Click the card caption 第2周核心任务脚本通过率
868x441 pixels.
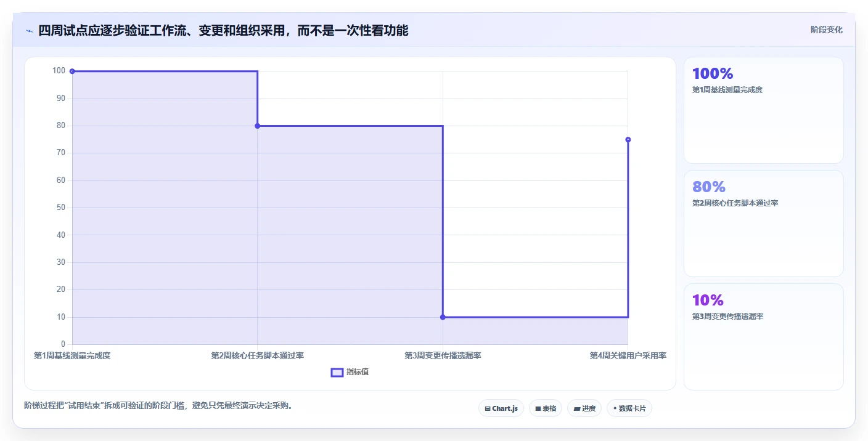(x=735, y=203)
